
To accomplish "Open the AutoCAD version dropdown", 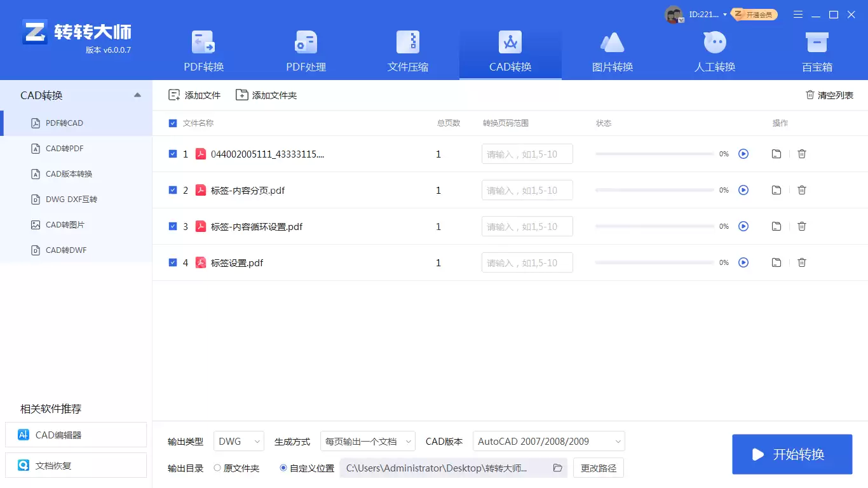I will tap(548, 441).
